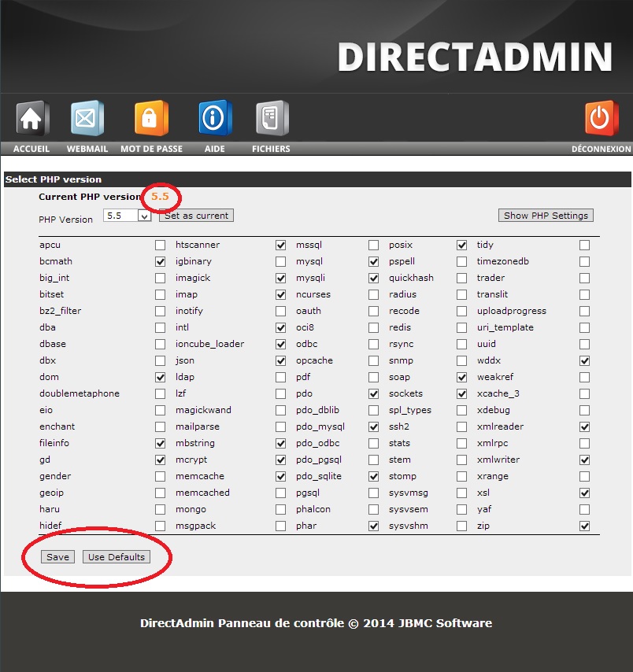Enable the ssh2 checkbox
633x672 pixels.
[x=461, y=426]
